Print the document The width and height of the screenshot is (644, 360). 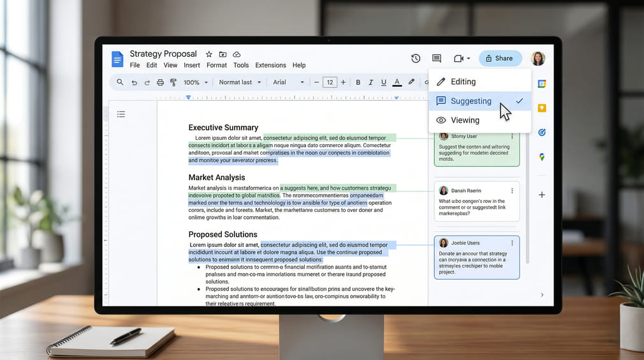pyautogui.click(x=160, y=82)
